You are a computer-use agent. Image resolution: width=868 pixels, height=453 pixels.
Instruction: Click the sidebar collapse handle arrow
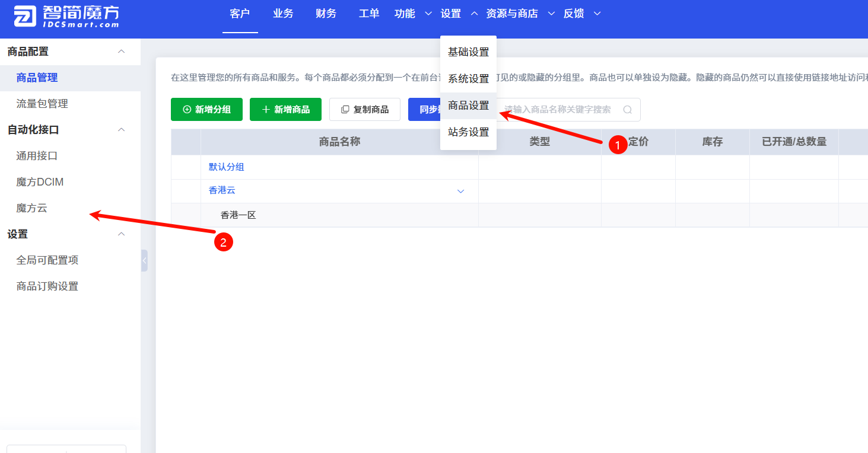pos(144,259)
